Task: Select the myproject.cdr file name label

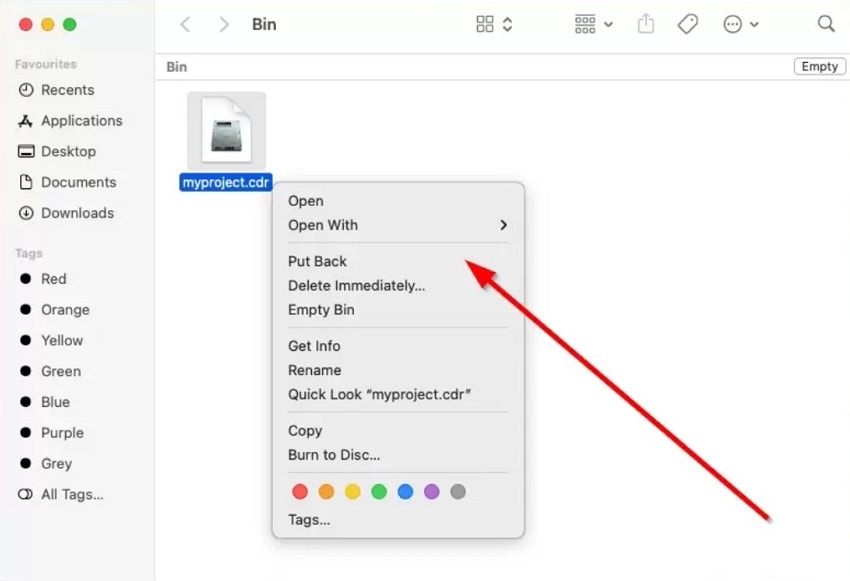Action: [x=226, y=183]
